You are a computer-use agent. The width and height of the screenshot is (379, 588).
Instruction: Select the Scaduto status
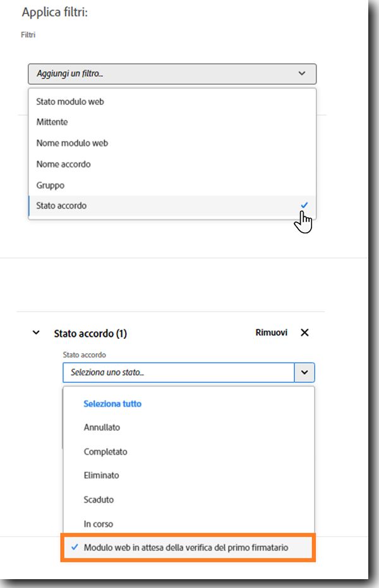click(x=99, y=499)
